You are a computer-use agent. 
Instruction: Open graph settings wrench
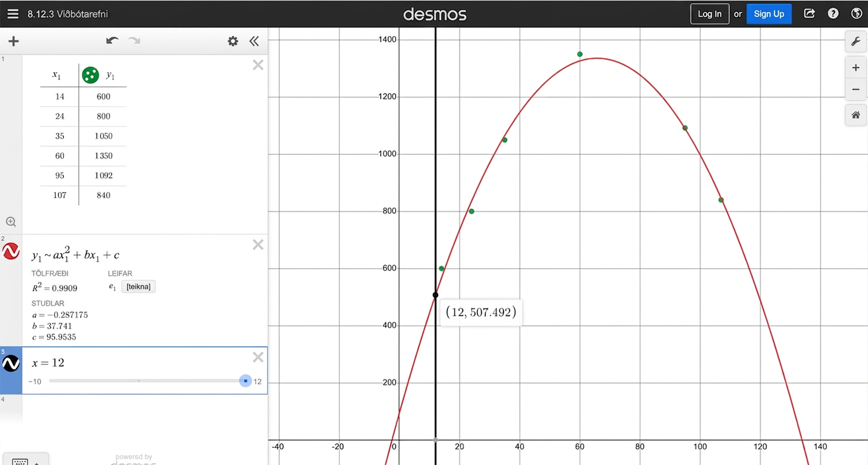coord(856,42)
